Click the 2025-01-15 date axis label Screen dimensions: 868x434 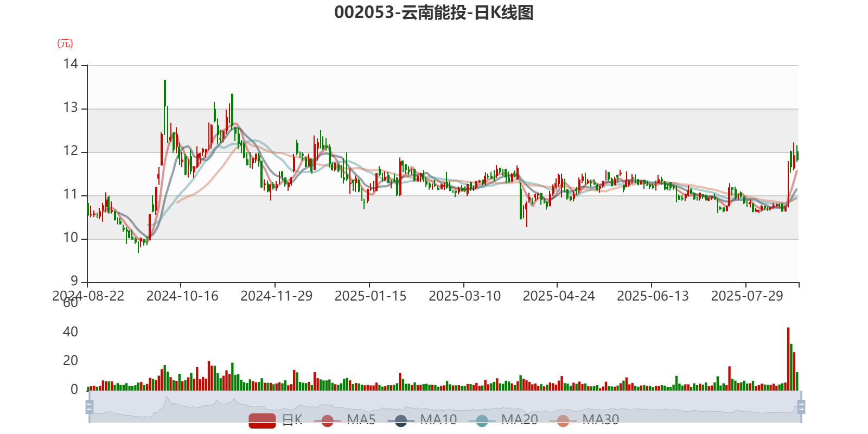coord(371,296)
